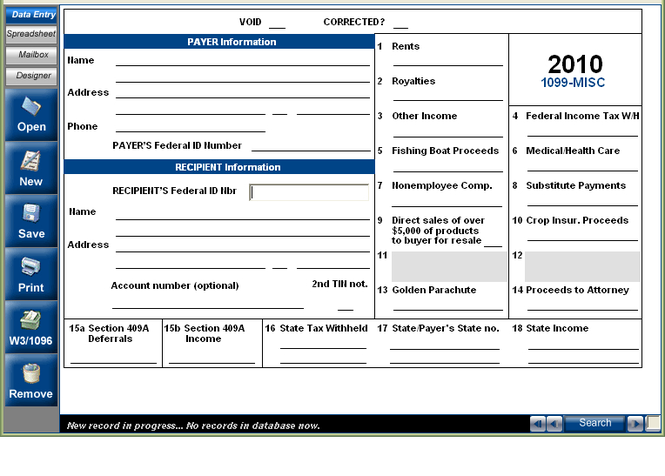
Task: Go to the next record arrow
Action: coord(635,423)
